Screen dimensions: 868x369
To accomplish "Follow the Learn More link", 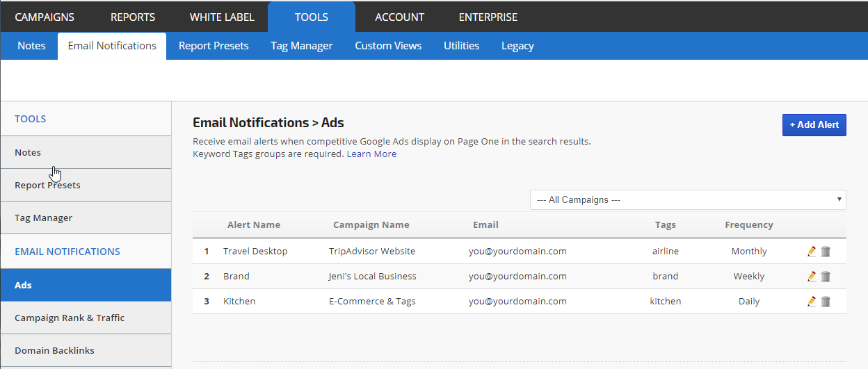I will (x=371, y=154).
